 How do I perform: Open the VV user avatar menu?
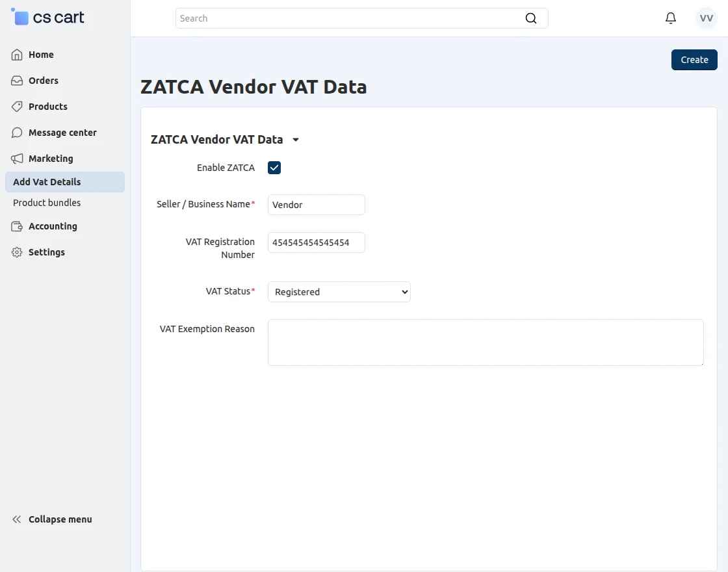click(706, 18)
